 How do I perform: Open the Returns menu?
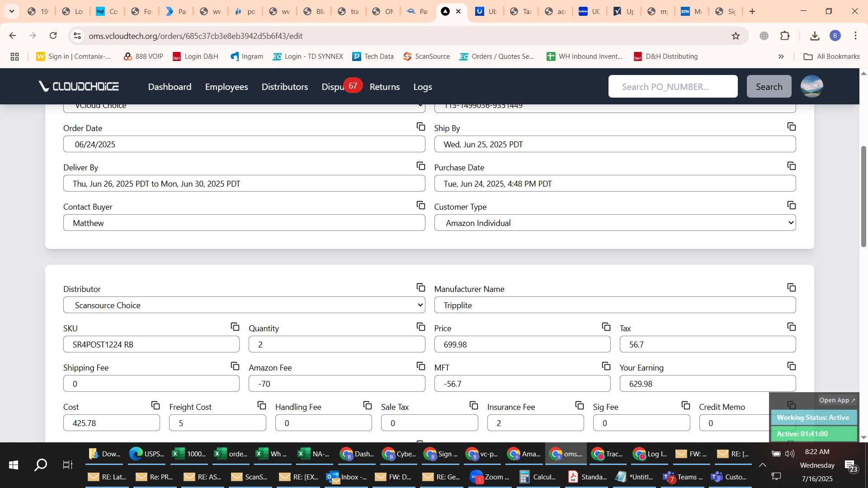pos(385,87)
